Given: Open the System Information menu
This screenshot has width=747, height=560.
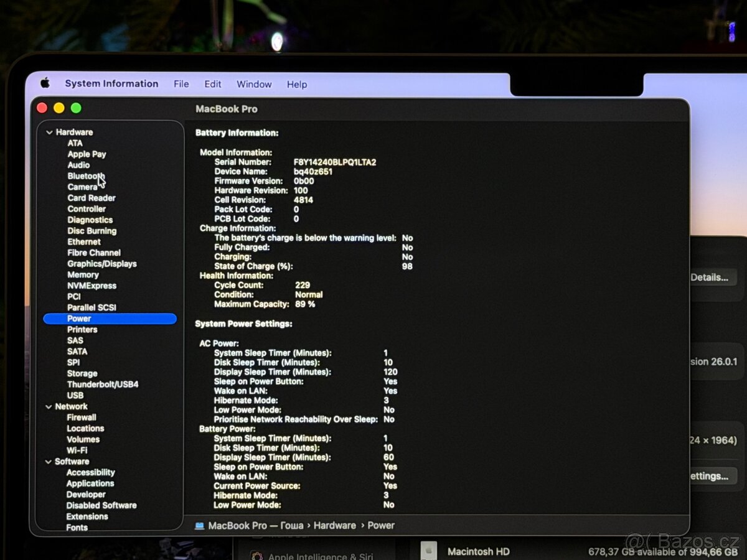Looking at the screenshot, I should pos(111,83).
